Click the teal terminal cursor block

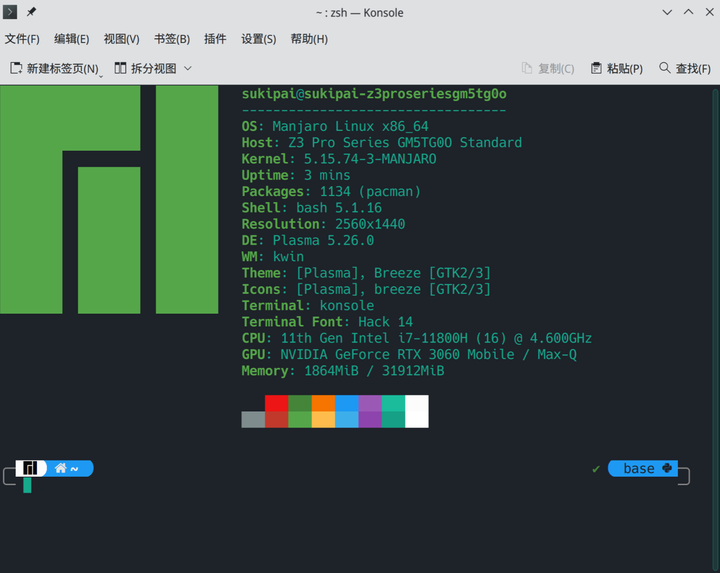click(x=27, y=485)
